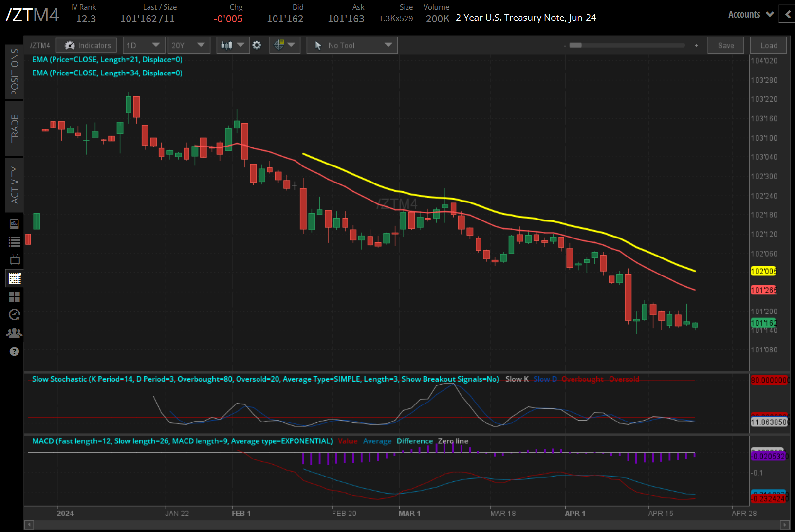Viewport: 795px width, 532px height.
Task: Open the No Tool drawing dropdown
Action: (x=352, y=45)
